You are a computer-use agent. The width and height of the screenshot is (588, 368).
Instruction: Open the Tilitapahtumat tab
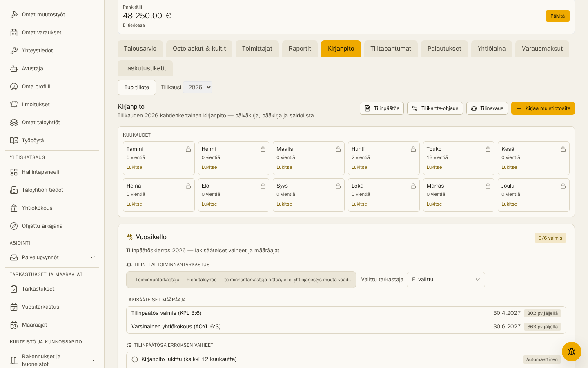(391, 49)
